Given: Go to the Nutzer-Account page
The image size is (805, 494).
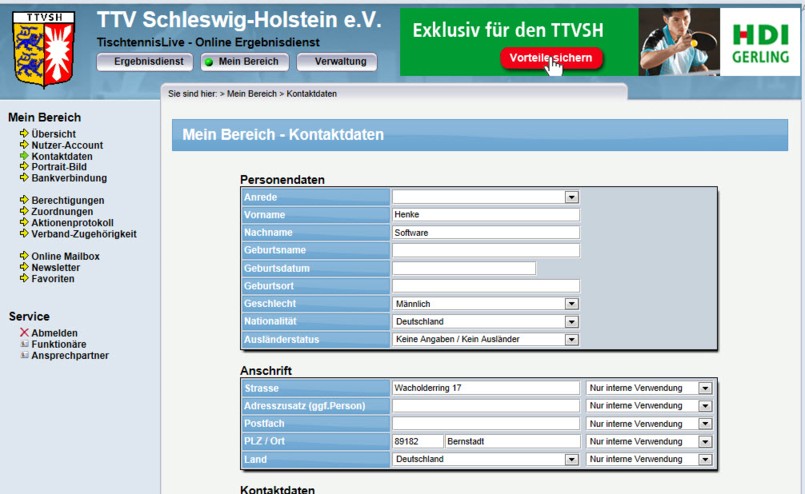Looking at the screenshot, I should point(67,145).
